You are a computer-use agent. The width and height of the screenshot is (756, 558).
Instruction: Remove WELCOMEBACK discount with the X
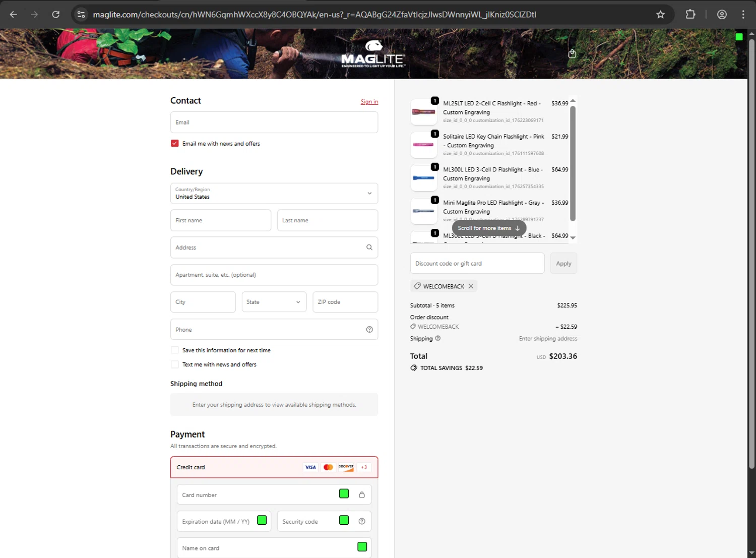[x=471, y=286]
